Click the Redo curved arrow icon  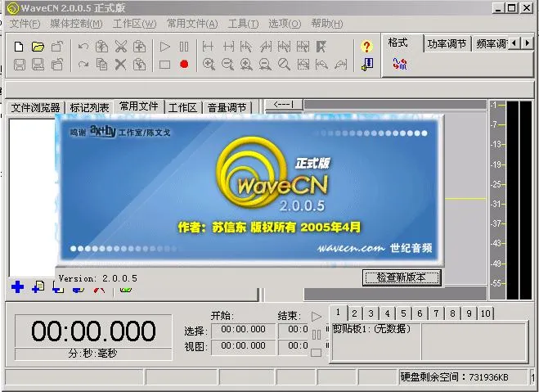coord(83,65)
